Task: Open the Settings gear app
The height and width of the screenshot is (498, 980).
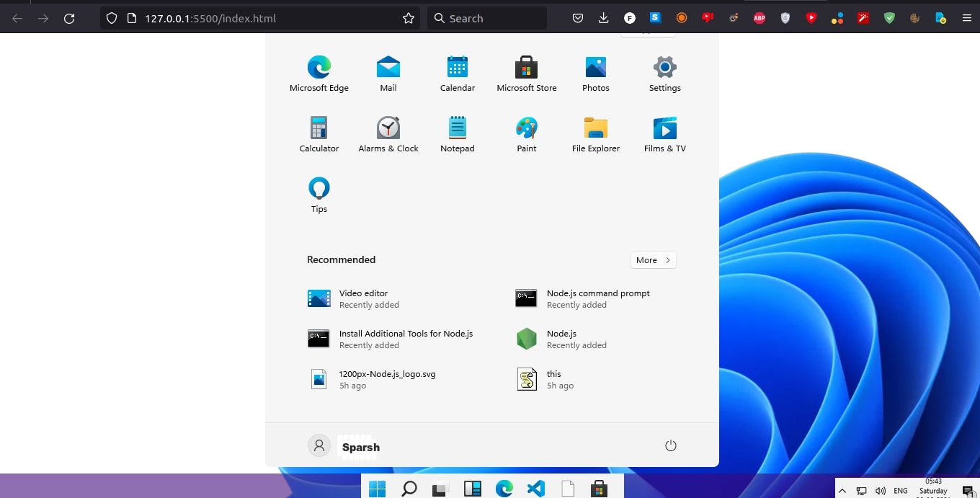Action: tap(665, 74)
